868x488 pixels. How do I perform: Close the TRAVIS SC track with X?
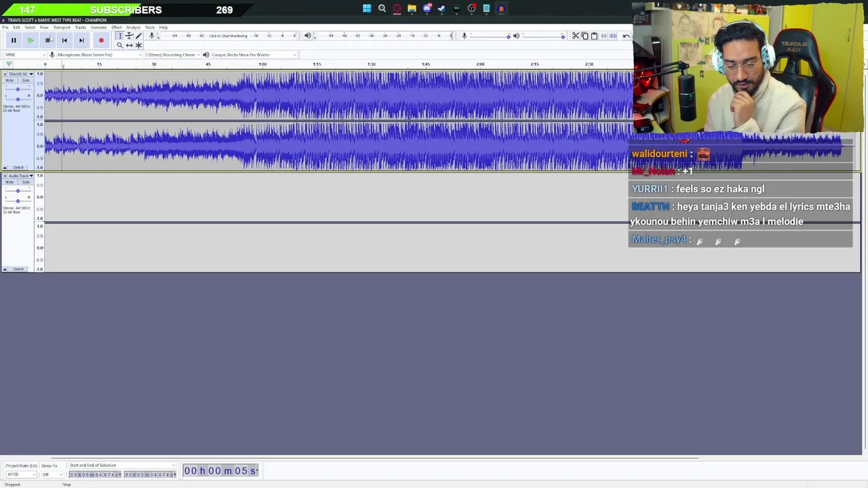(4, 74)
